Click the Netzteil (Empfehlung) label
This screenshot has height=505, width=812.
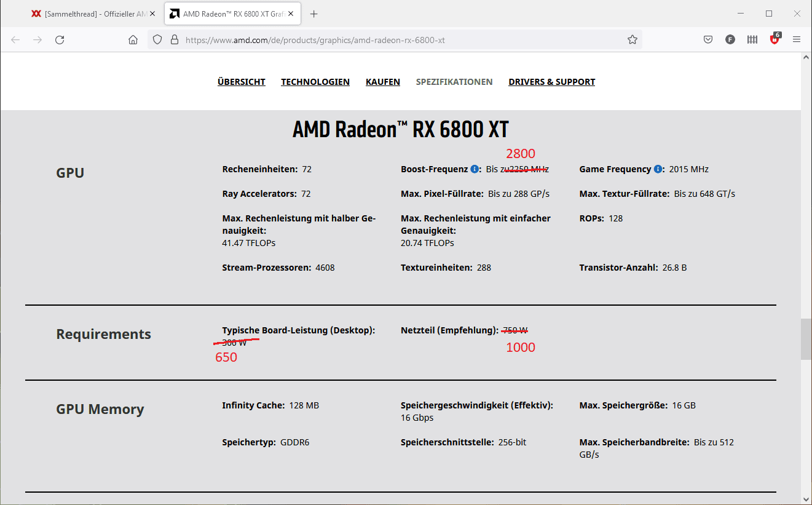pos(449,330)
